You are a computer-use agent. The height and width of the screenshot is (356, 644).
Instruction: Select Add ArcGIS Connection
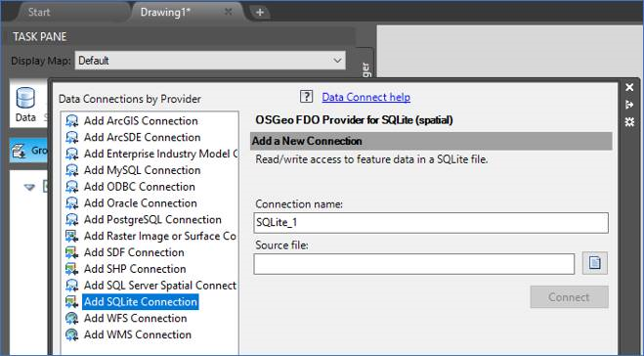click(141, 121)
